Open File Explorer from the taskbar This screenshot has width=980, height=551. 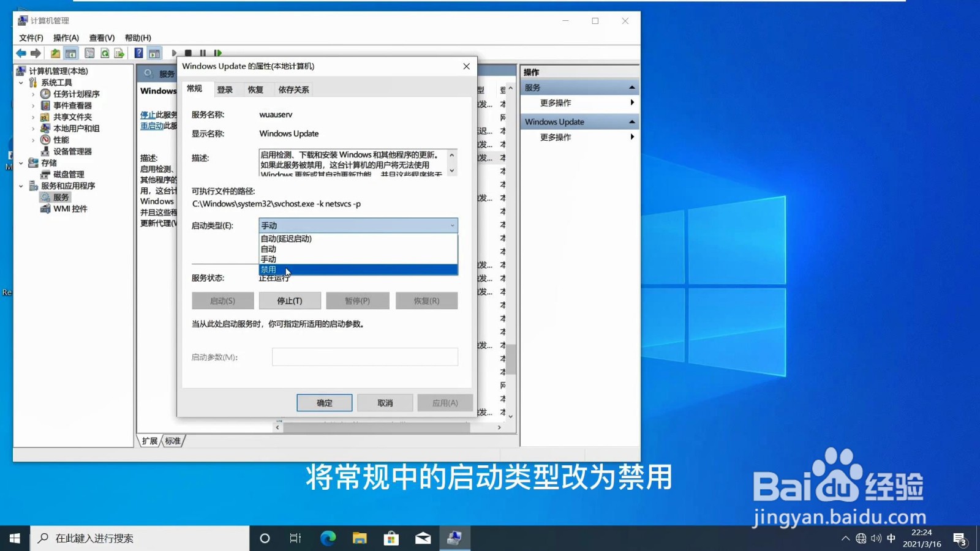(x=360, y=538)
